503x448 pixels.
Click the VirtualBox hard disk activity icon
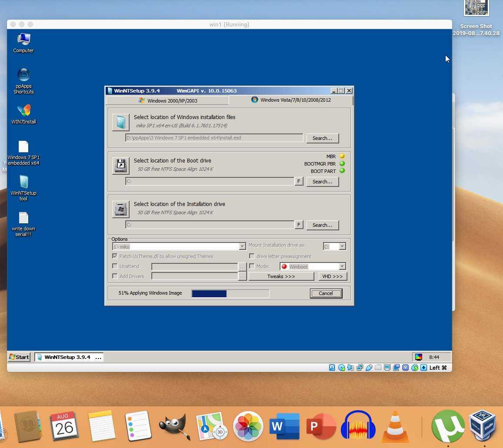(x=332, y=368)
